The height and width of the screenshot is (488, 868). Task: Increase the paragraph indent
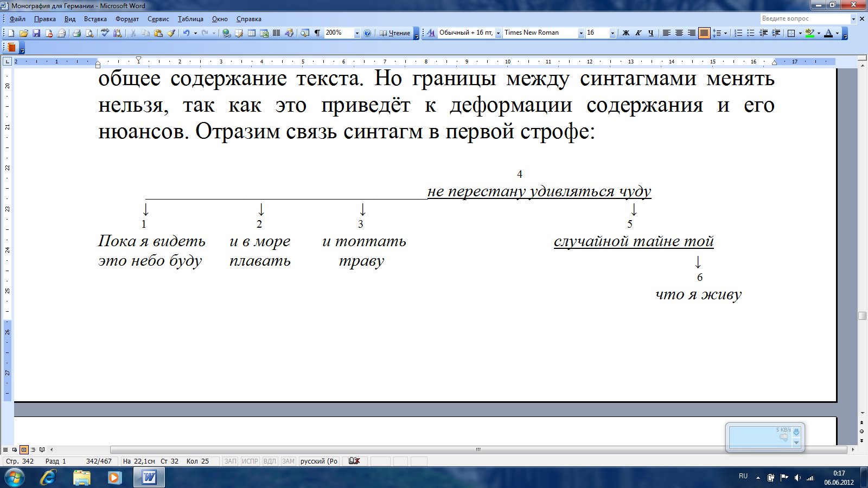point(776,33)
